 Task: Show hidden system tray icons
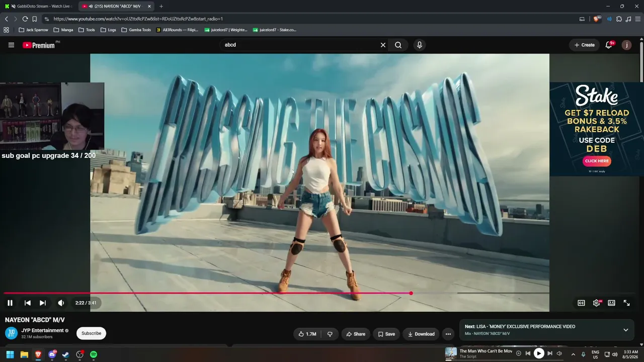(x=573, y=354)
